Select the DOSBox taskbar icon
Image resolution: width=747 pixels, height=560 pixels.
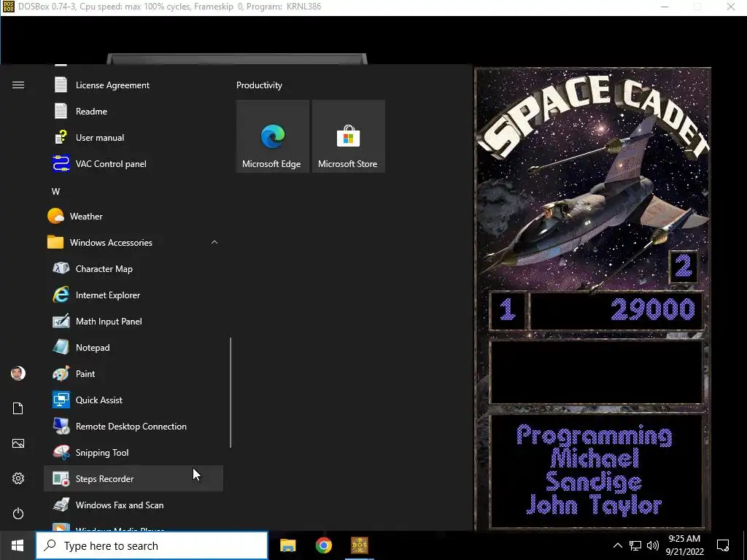[360, 545]
